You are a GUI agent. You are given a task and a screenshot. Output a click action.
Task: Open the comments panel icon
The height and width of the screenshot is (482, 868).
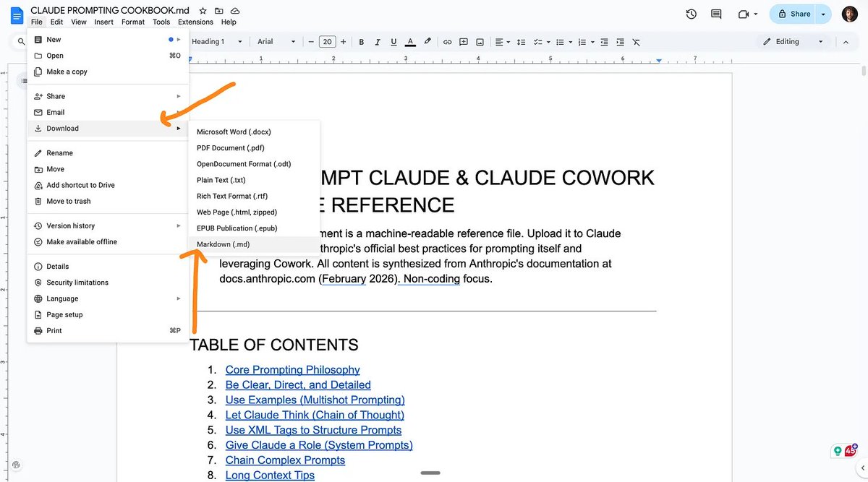pyautogui.click(x=716, y=14)
